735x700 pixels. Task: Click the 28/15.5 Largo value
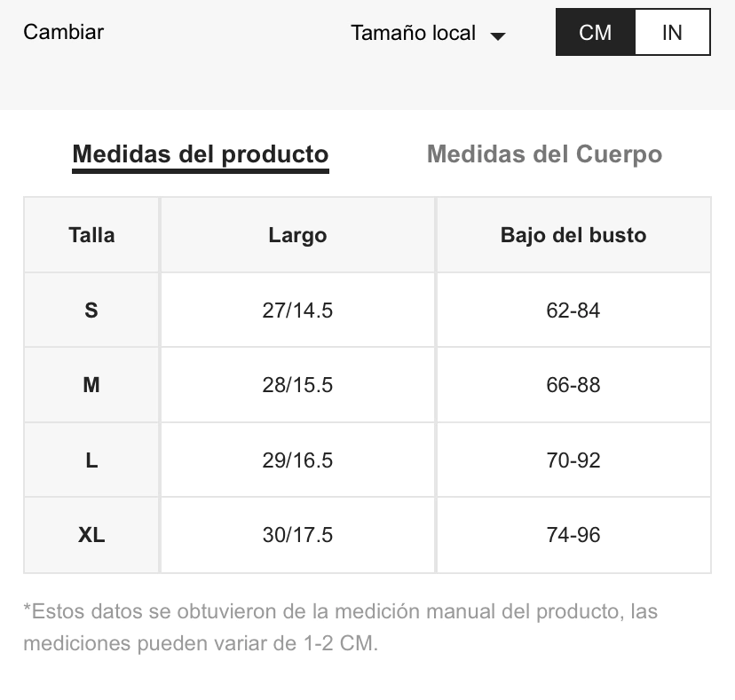coord(297,385)
